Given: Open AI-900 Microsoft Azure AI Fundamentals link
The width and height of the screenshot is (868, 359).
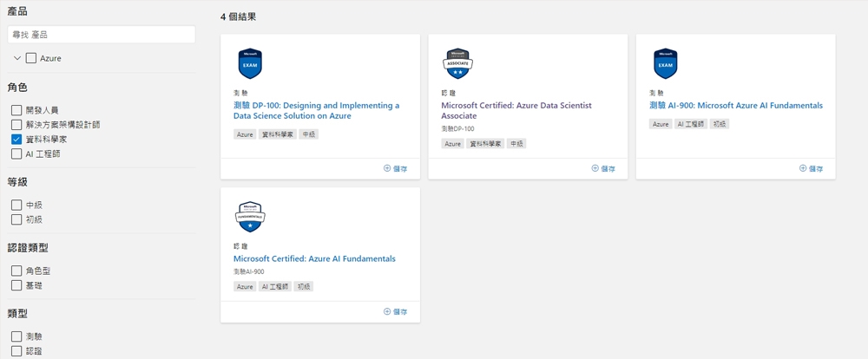Looking at the screenshot, I should coord(736,106).
